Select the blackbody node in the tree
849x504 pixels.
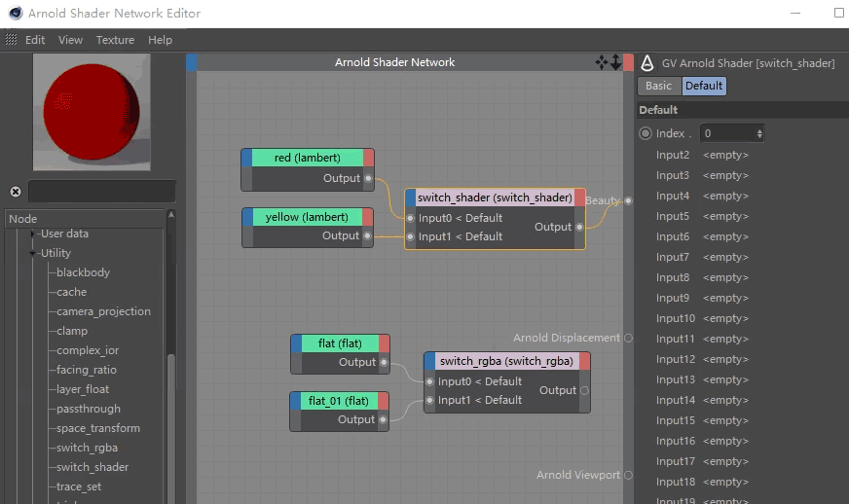[x=83, y=272]
